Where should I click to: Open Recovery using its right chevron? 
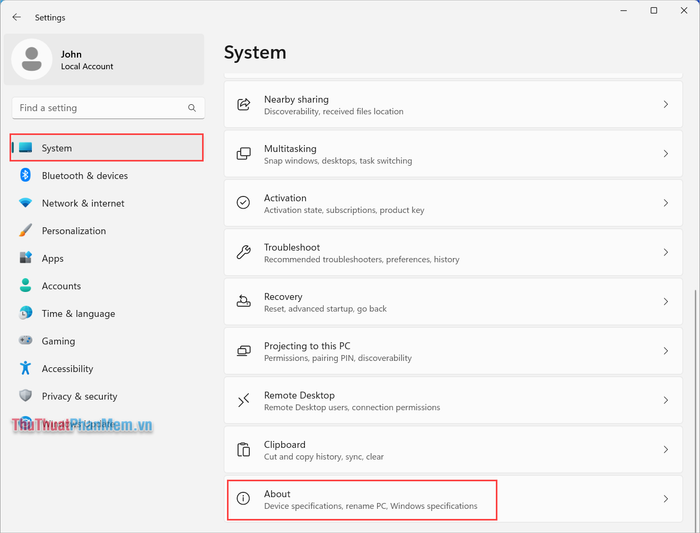[x=666, y=301]
